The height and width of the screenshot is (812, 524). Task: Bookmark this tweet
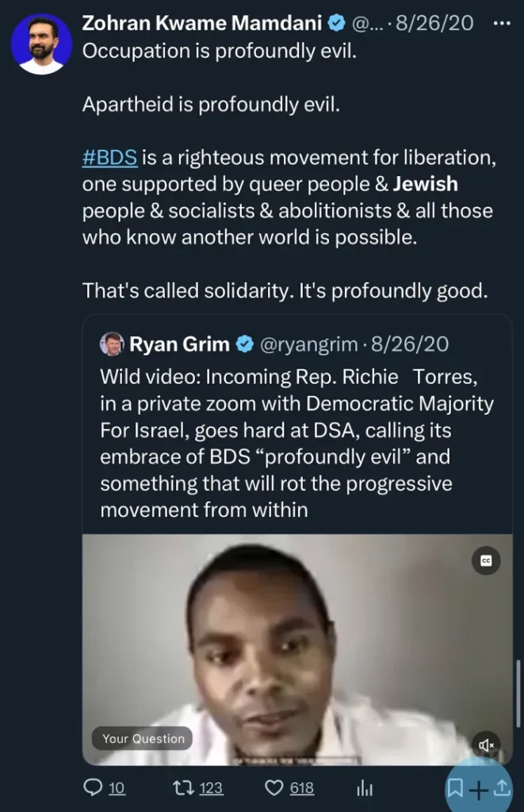(x=455, y=788)
